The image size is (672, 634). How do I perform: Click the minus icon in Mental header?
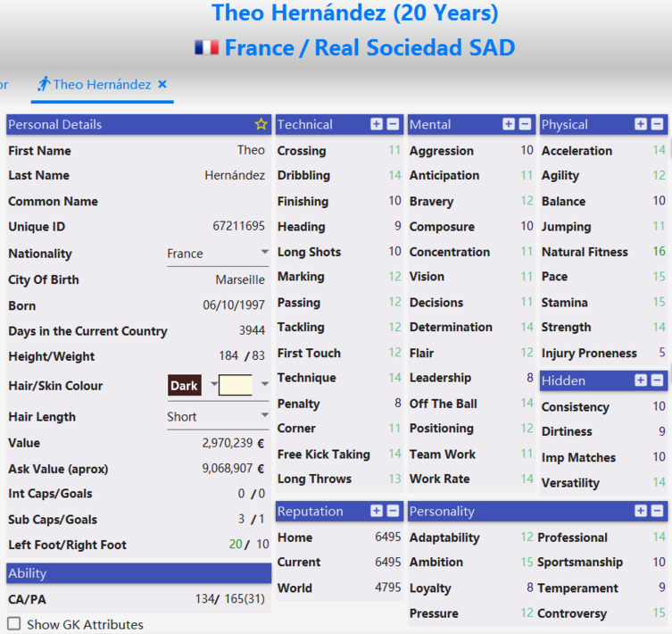525,124
